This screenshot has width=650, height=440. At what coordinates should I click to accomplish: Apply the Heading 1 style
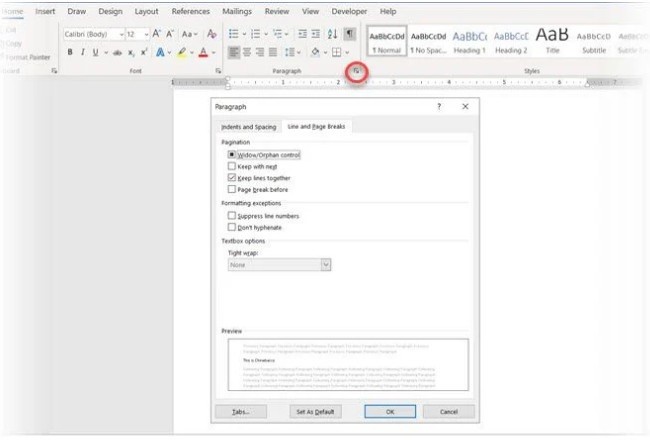[x=470, y=41]
